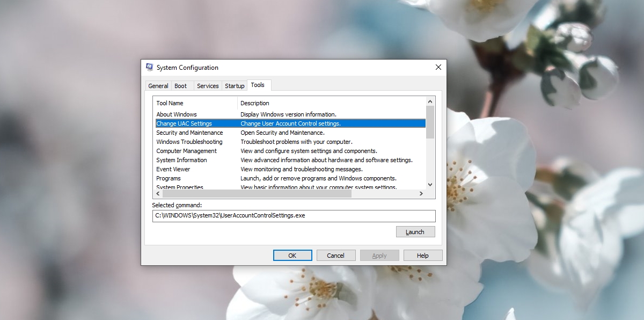This screenshot has height=320, width=644.
Task: Open Help for System Configuration
Action: point(423,256)
